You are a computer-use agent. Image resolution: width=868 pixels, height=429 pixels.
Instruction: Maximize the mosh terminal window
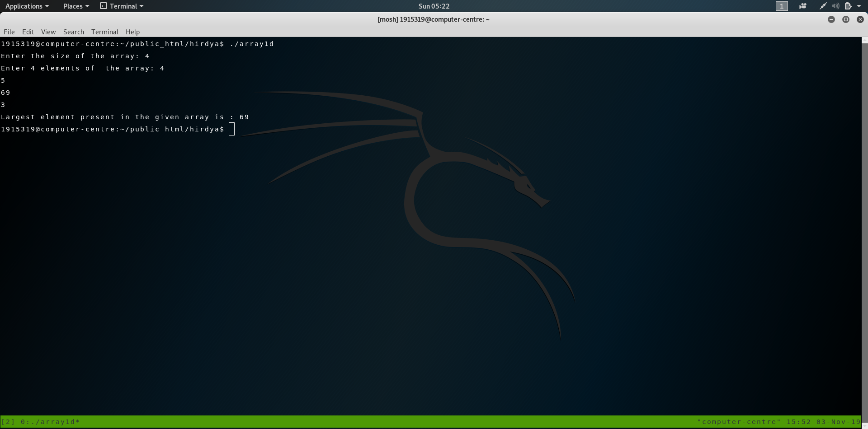tap(846, 19)
